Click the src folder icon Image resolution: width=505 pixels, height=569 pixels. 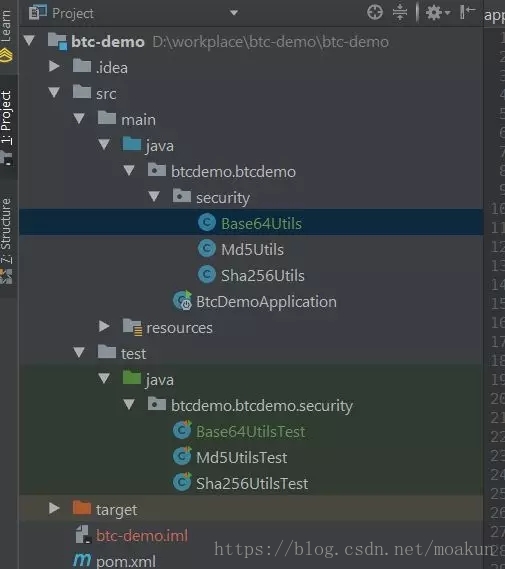tap(82, 92)
